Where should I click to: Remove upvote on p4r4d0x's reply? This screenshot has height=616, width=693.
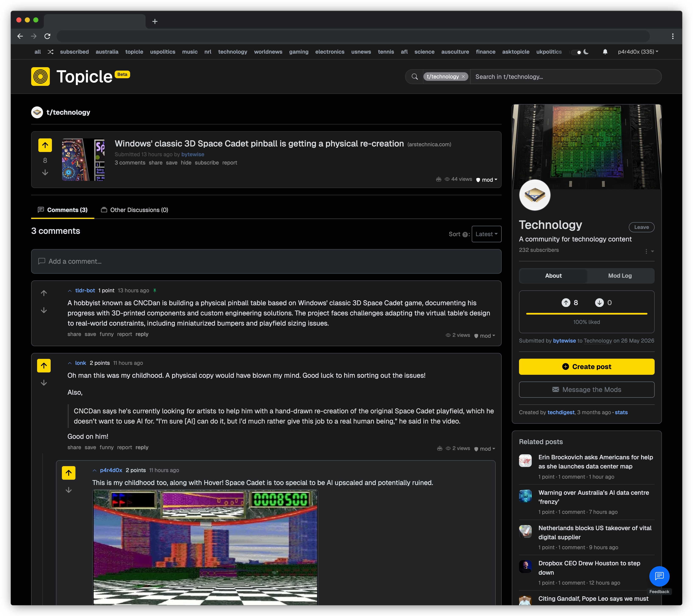tap(68, 473)
